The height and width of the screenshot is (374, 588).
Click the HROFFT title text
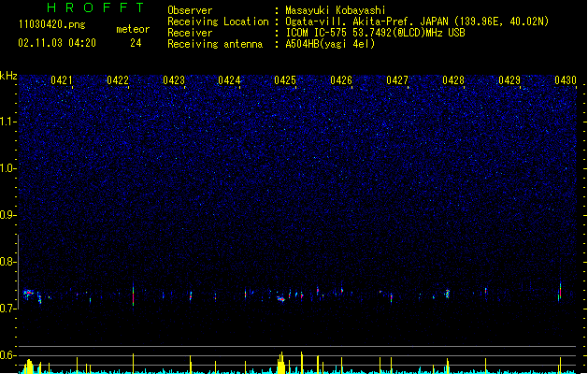tap(96, 7)
